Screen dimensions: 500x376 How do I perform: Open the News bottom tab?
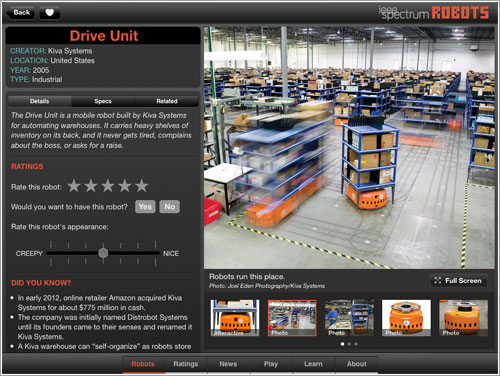228,364
